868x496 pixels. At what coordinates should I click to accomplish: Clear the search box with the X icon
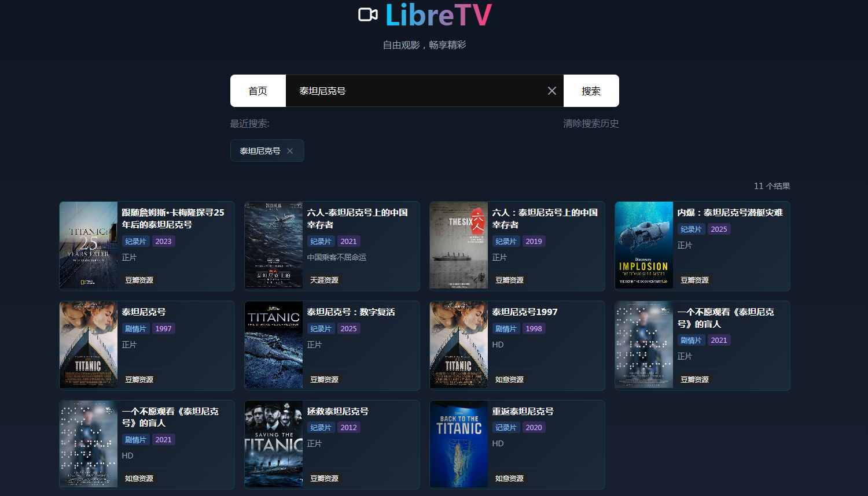coord(552,91)
